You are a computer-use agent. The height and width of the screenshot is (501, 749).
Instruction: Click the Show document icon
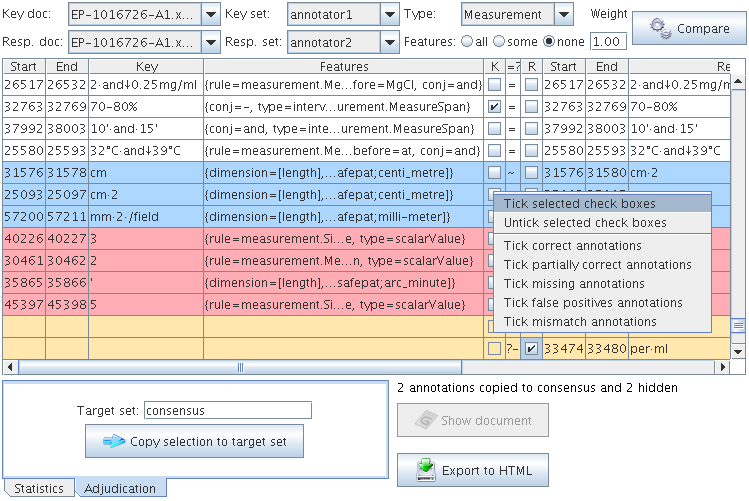(425, 420)
